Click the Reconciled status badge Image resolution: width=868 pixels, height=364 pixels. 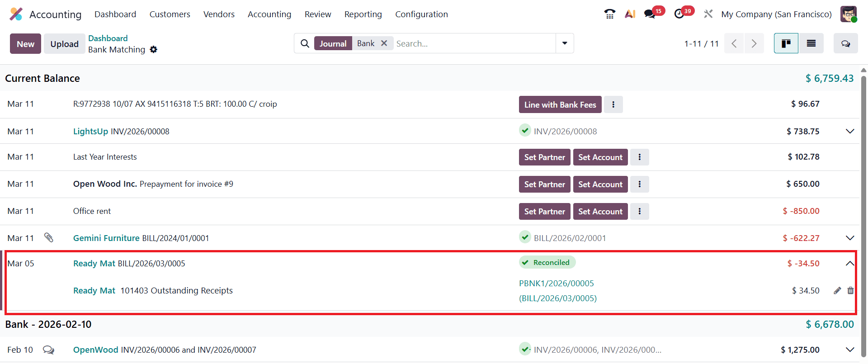[547, 262]
